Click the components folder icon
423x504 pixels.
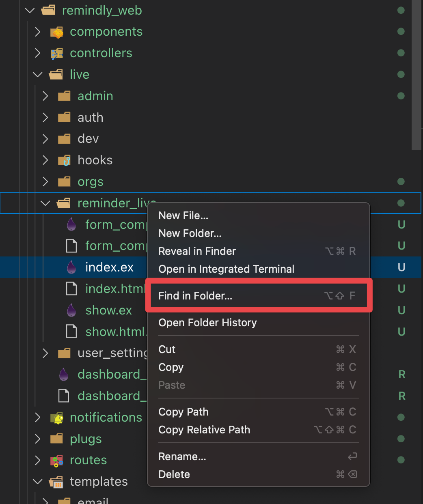point(57,32)
